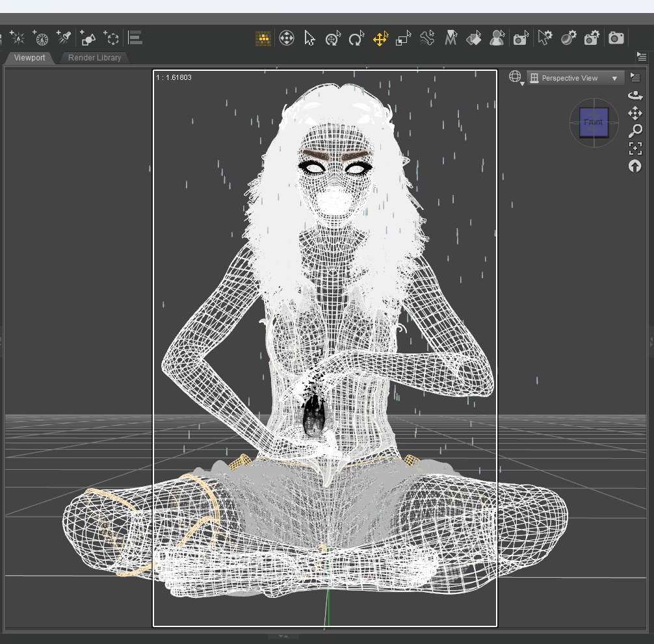
Task: Open the Perspective View camera dropdown
Action: point(575,78)
